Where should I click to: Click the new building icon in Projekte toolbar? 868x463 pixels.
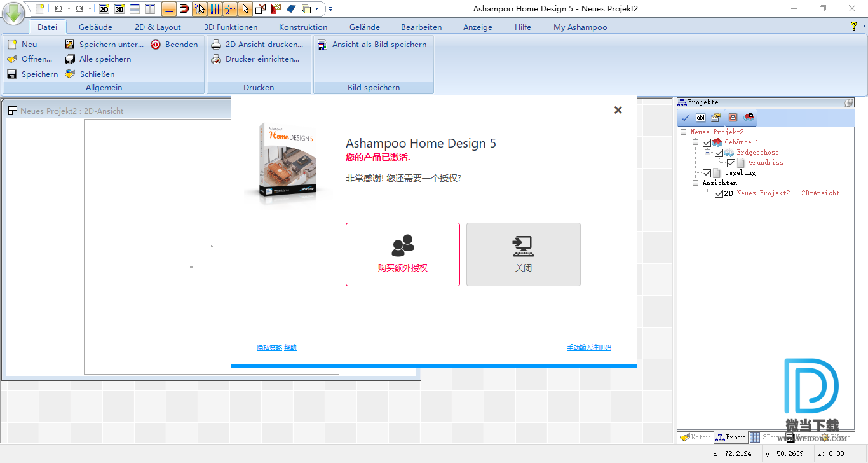point(749,117)
